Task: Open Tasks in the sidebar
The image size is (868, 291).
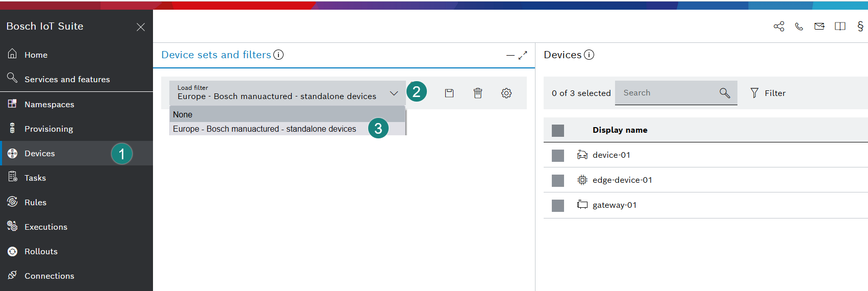Action: click(x=76, y=178)
